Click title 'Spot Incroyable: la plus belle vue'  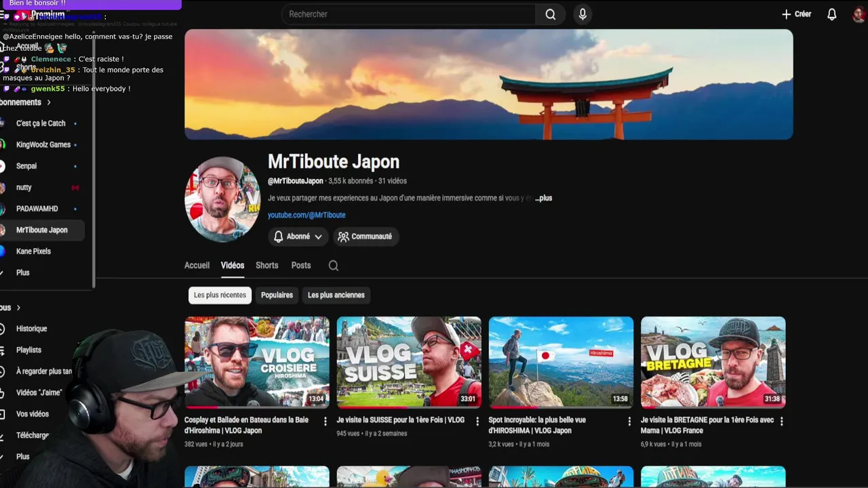(x=537, y=425)
